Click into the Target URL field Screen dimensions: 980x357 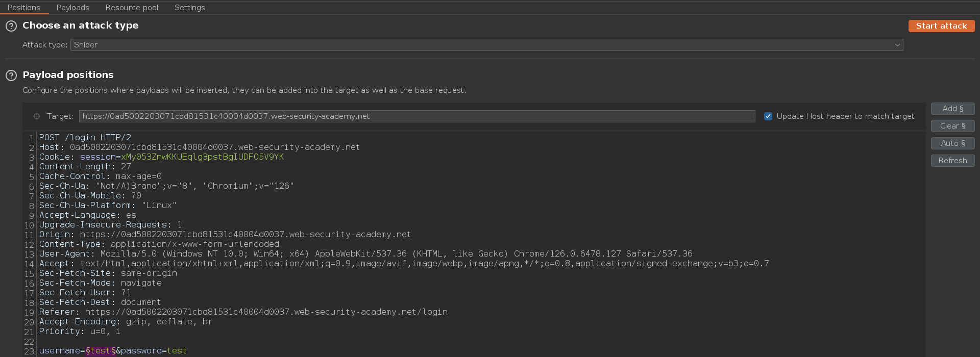tap(416, 116)
